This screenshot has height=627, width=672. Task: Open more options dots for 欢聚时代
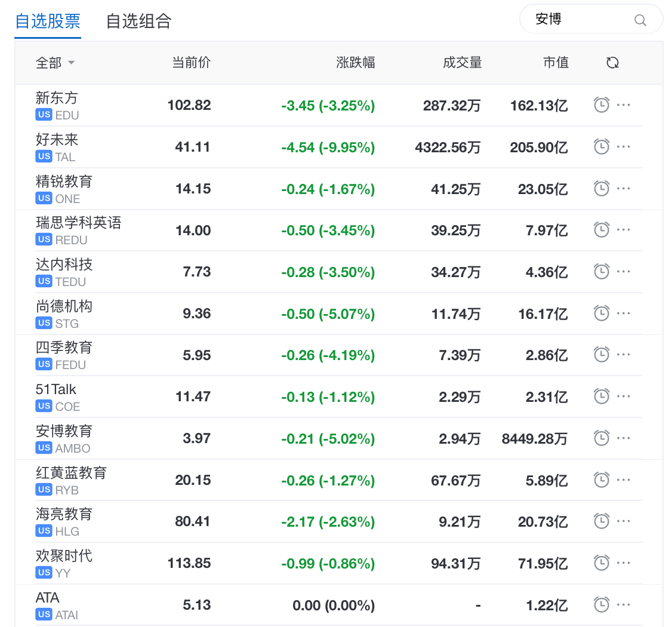pyautogui.click(x=623, y=563)
